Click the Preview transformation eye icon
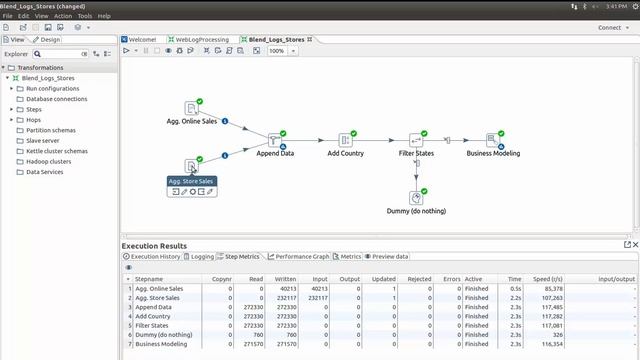Image resolution: width=640 pixels, height=360 pixels. pyautogui.click(x=168, y=51)
